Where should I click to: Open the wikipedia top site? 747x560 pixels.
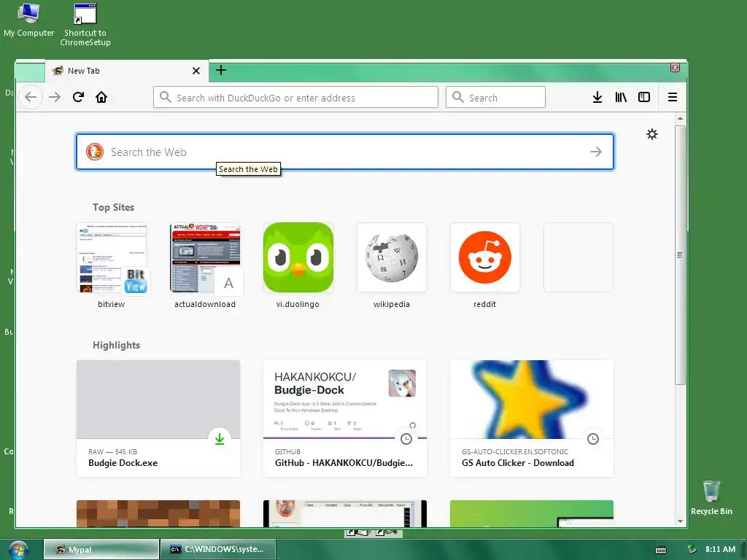[392, 265]
